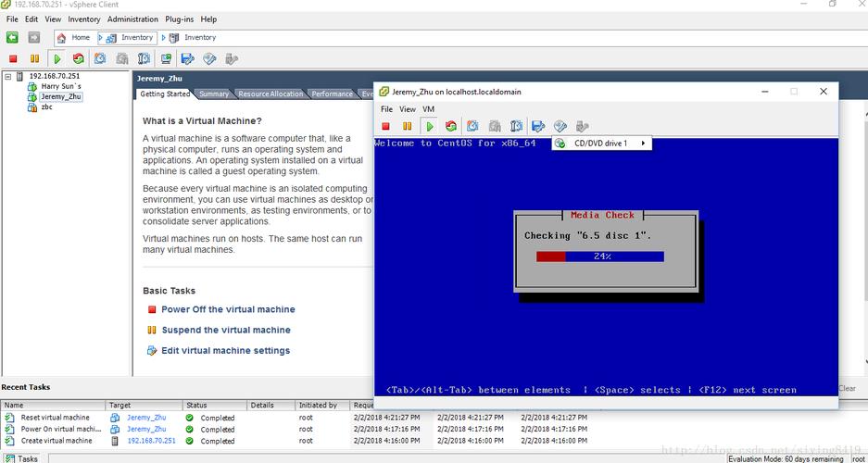Click Edit virtual machine settings link

click(x=225, y=350)
